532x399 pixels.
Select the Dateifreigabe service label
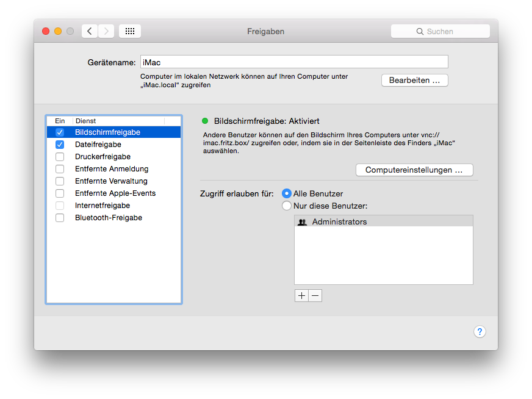coord(98,145)
